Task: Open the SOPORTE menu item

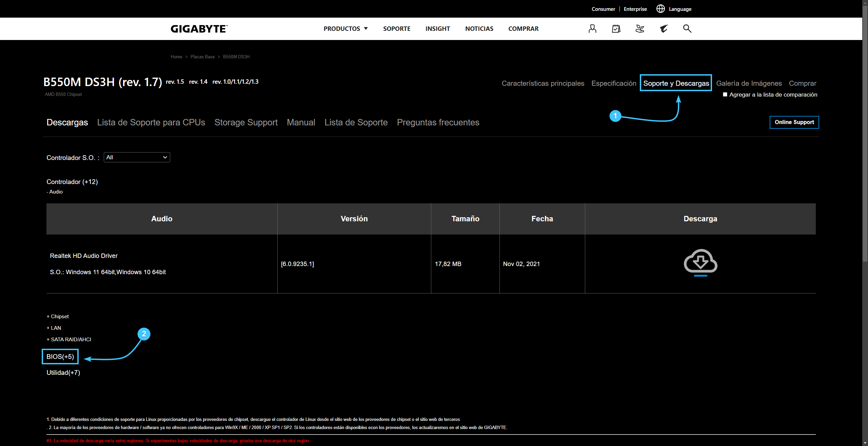Action: [397, 29]
